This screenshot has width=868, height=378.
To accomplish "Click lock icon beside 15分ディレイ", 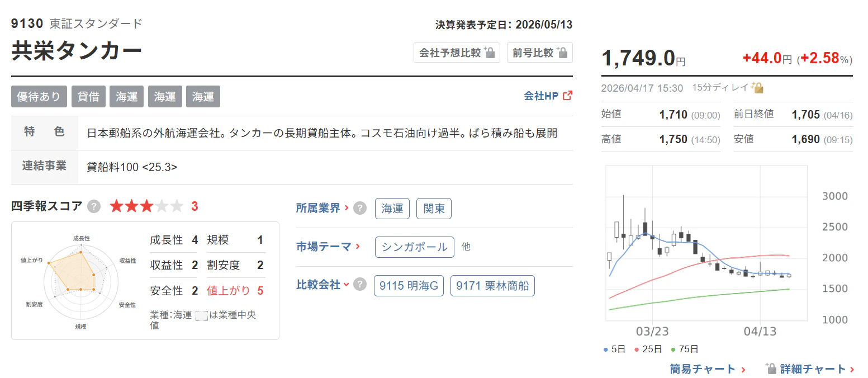I will 757,87.
